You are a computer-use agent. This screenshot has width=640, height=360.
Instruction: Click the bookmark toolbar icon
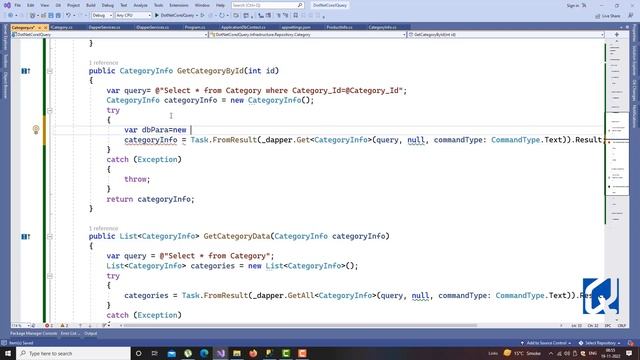tap(296, 16)
